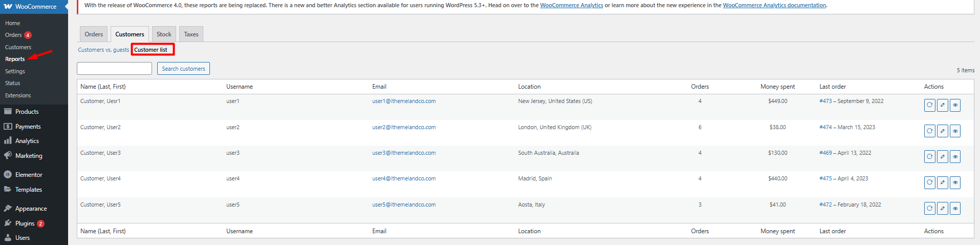Screen dimensions: 980x245
Task: Edit user in Customer, User4 row
Action: 943,182
